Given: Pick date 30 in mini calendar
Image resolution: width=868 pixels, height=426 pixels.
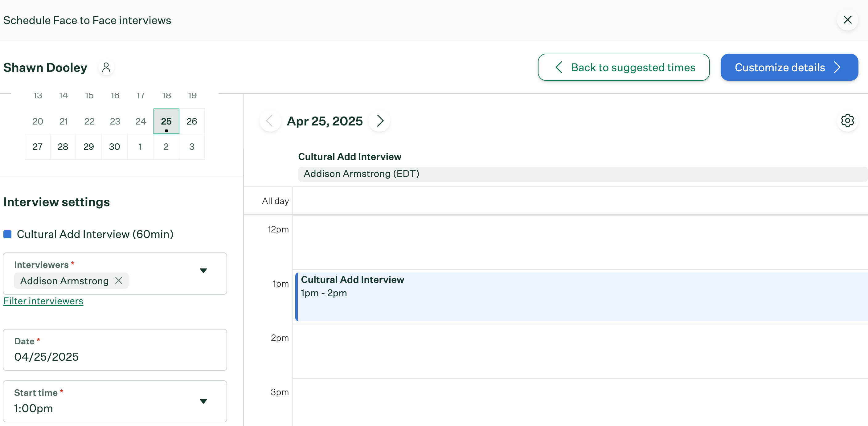Looking at the screenshot, I should (x=115, y=147).
